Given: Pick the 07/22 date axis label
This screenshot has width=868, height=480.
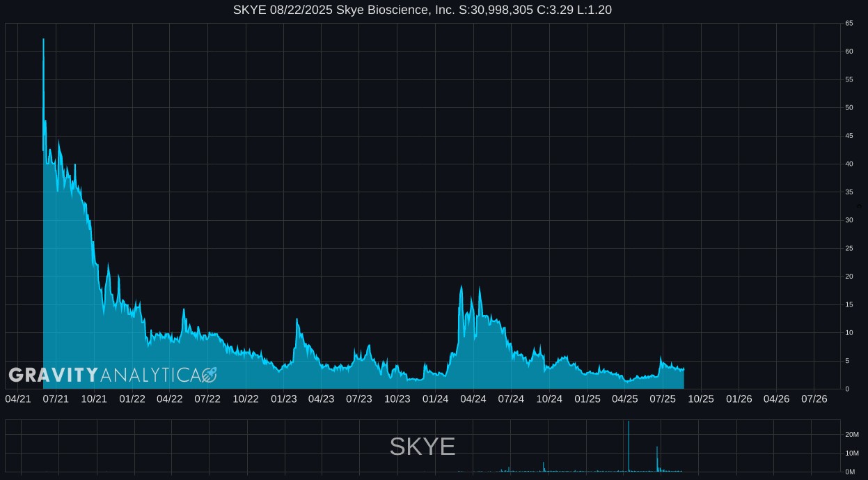Looking at the screenshot, I should tap(207, 398).
